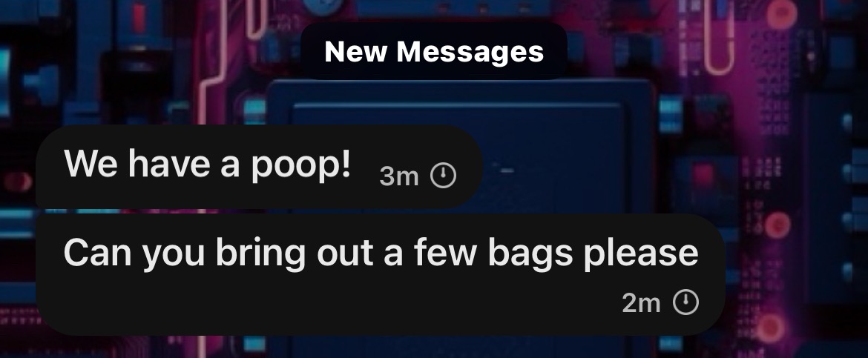Click the New Messages banner
The image size is (868, 358).
click(434, 51)
